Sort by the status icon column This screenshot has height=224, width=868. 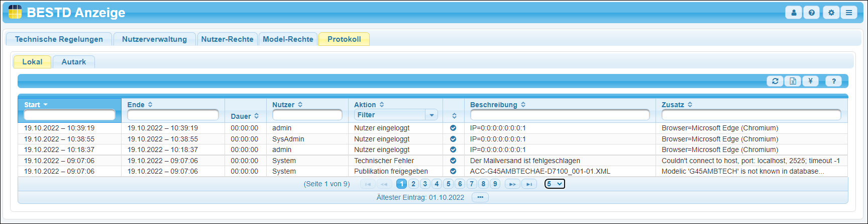454,116
